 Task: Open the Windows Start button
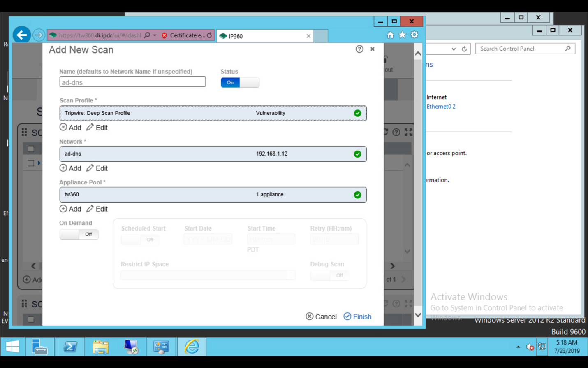pyautogui.click(x=12, y=347)
